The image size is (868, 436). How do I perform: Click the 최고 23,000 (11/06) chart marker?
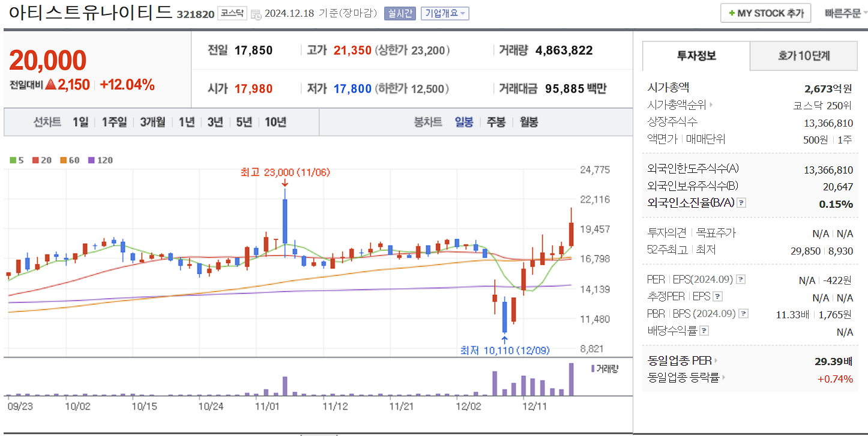point(285,172)
